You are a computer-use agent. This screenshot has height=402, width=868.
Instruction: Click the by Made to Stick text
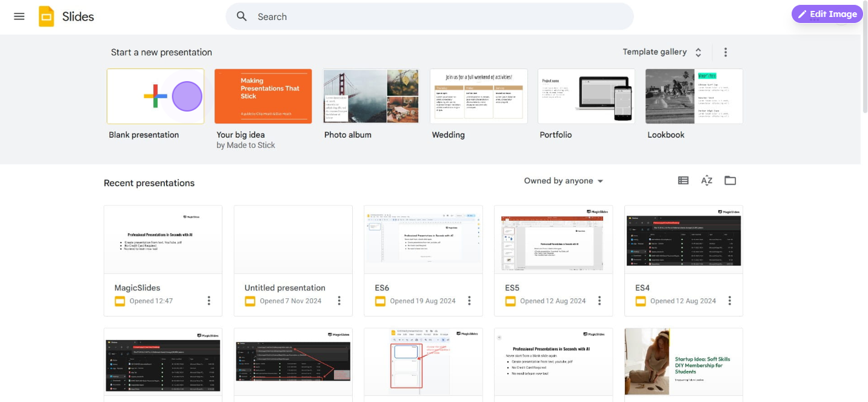coord(245,146)
